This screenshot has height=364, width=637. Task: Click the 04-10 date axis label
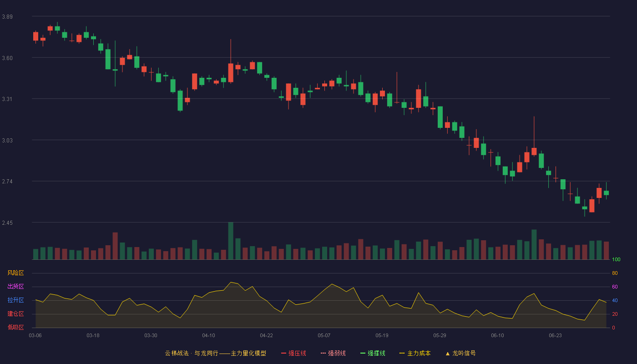(208, 335)
